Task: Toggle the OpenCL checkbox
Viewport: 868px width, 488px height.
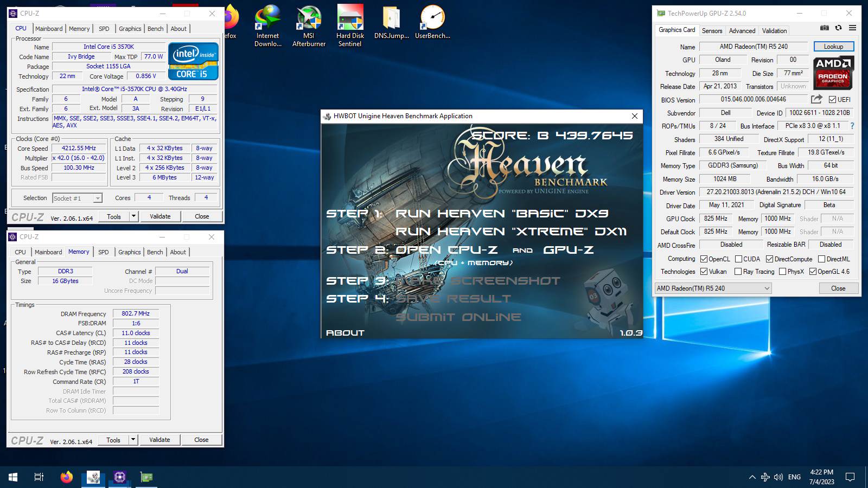Action: (704, 259)
